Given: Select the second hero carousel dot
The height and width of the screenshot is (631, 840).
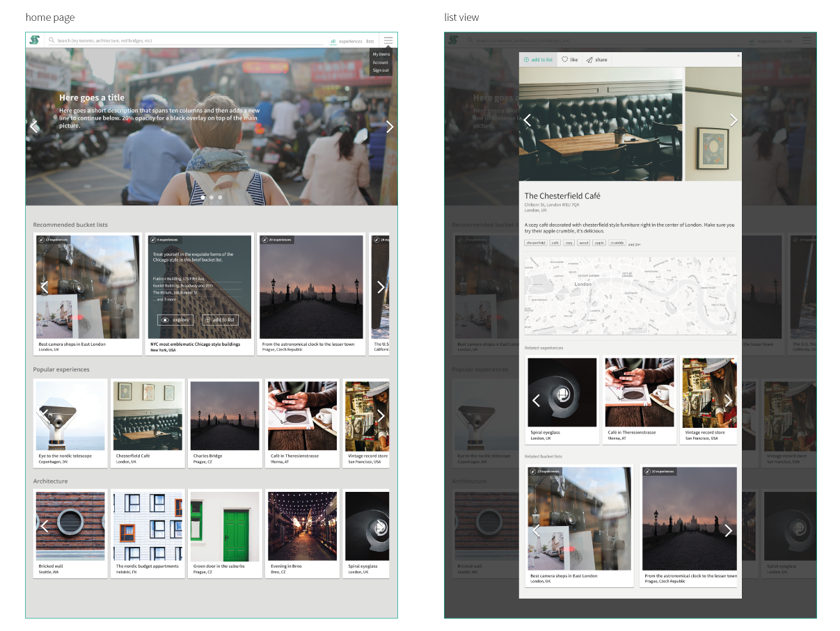Looking at the screenshot, I should (212, 198).
